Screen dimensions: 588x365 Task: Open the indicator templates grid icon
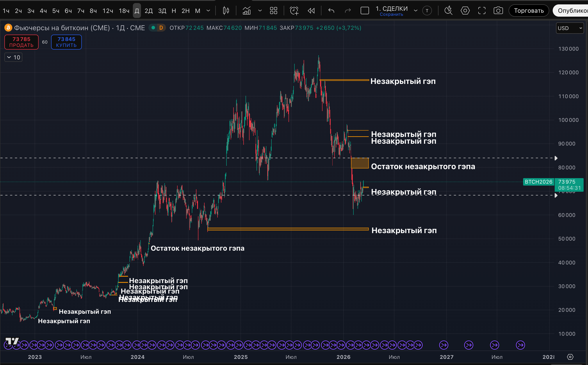tap(273, 11)
